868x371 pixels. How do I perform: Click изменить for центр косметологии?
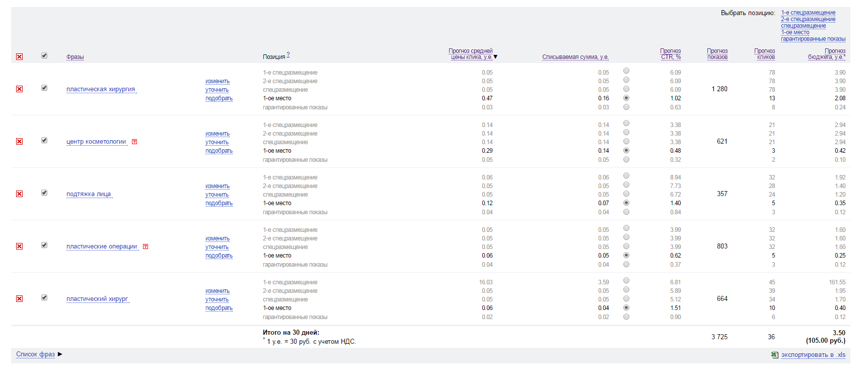pyautogui.click(x=218, y=134)
